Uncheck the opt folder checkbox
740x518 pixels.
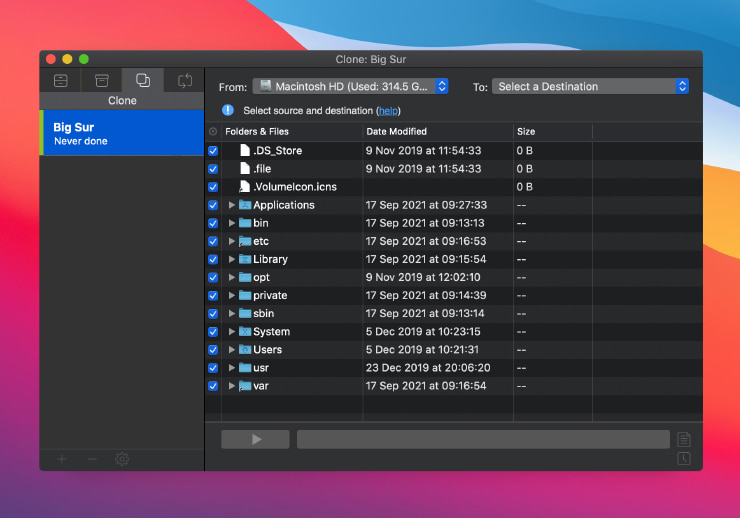coord(213,277)
